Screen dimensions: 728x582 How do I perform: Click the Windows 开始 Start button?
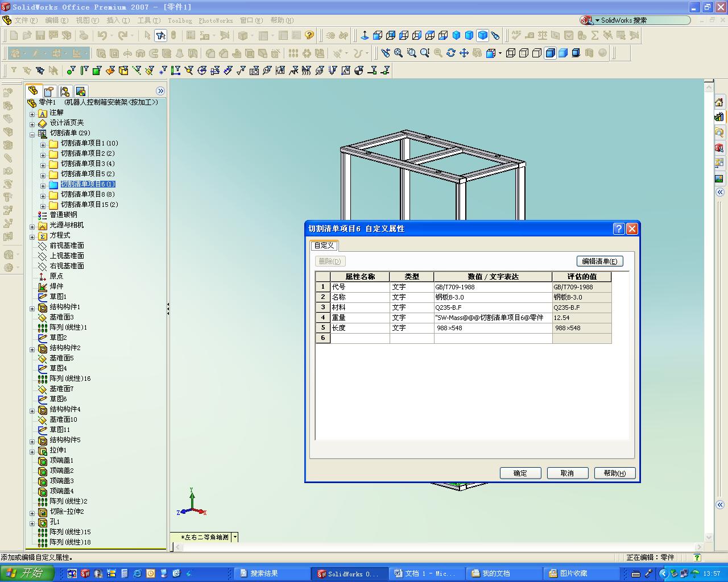click(27, 573)
